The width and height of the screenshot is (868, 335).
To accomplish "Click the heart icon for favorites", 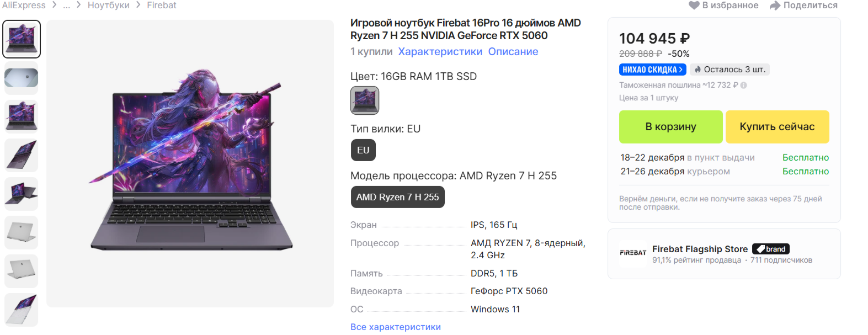I will [x=694, y=6].
